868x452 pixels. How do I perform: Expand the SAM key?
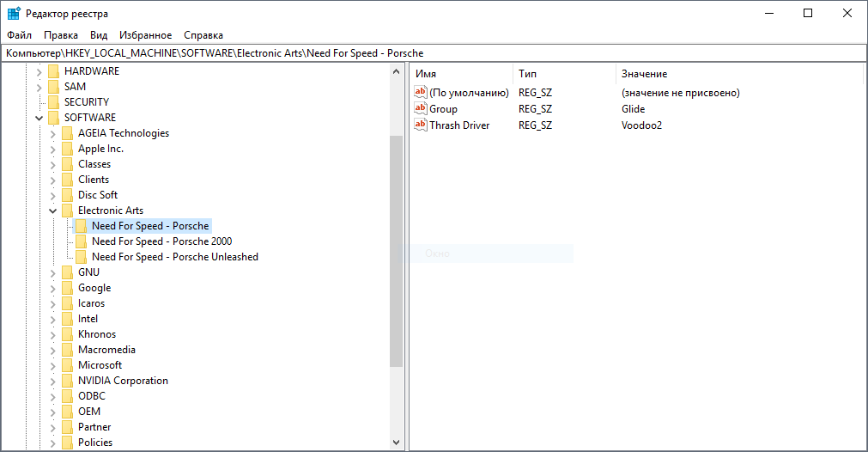pyautogui.click(x=39, y=87)
